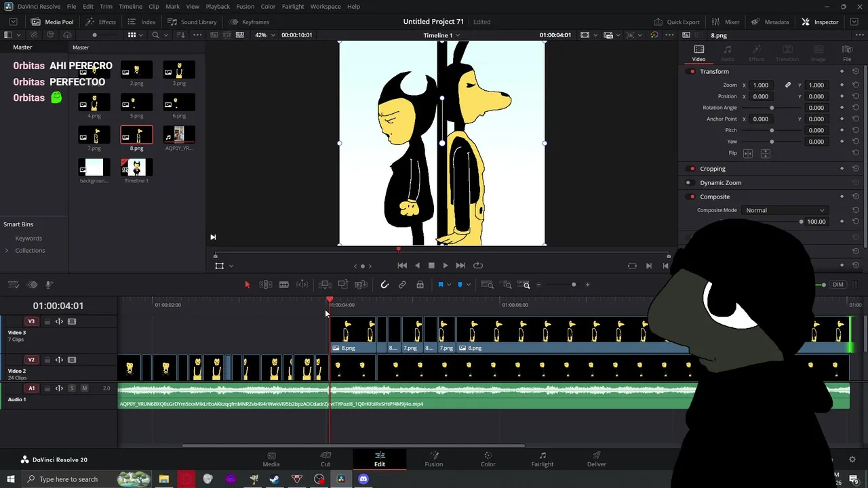Open the Fusion menu
Viewport: 868px width, 488px height.
245,7
